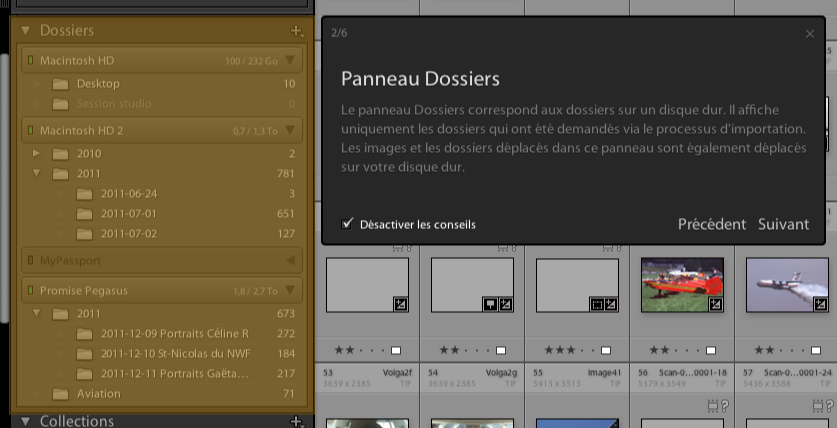Viewport: 837px width, 428px height.
Task: Click the Scan-0…0001-24 filename in grid
Action: coord(798,372)
